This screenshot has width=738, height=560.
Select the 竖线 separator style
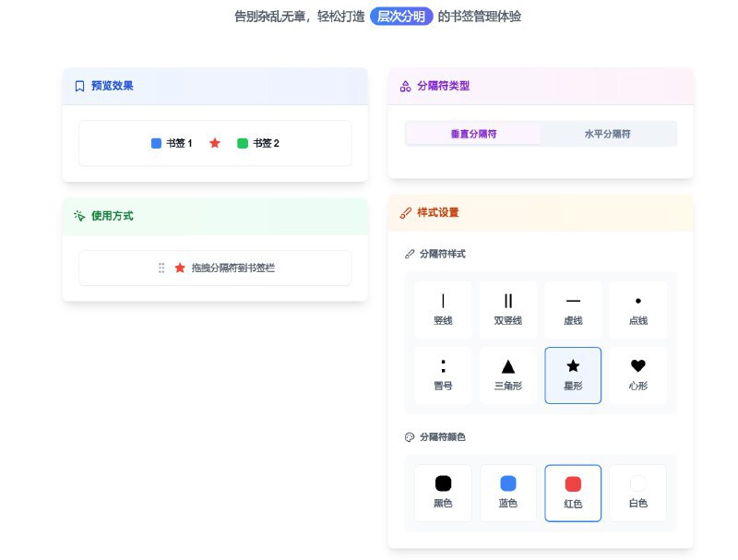[443, 309]
